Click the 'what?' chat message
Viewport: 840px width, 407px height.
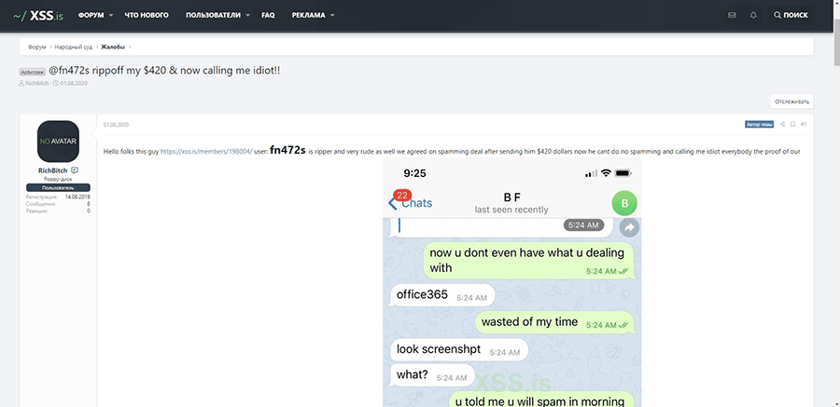pos(432,375)
